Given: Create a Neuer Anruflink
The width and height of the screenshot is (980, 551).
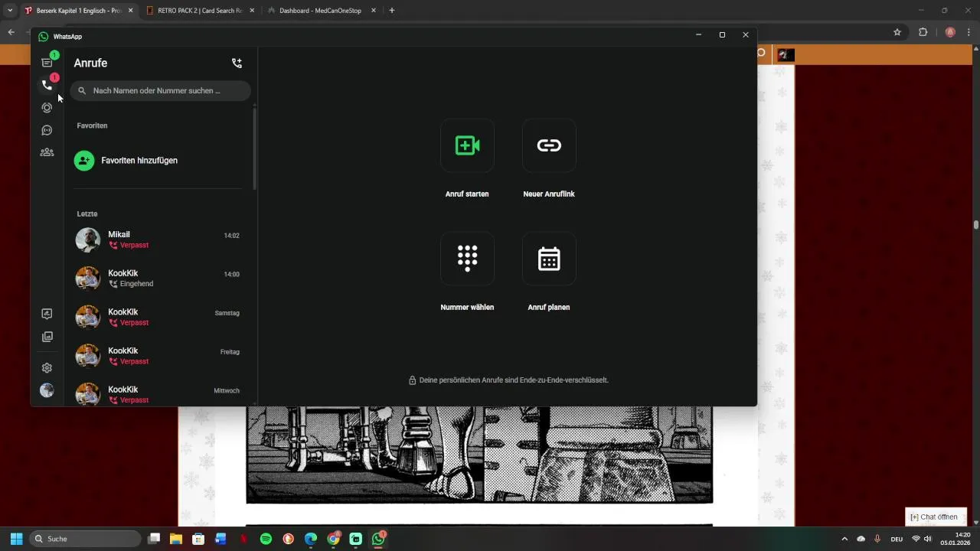Looking at the screenshot, I should (549, 145).
